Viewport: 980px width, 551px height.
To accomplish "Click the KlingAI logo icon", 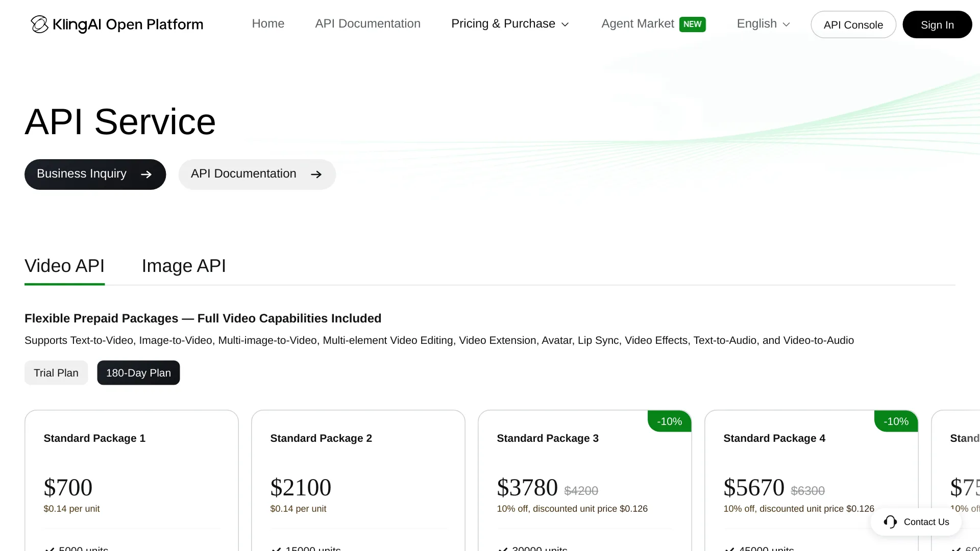I will pos(39,24).
